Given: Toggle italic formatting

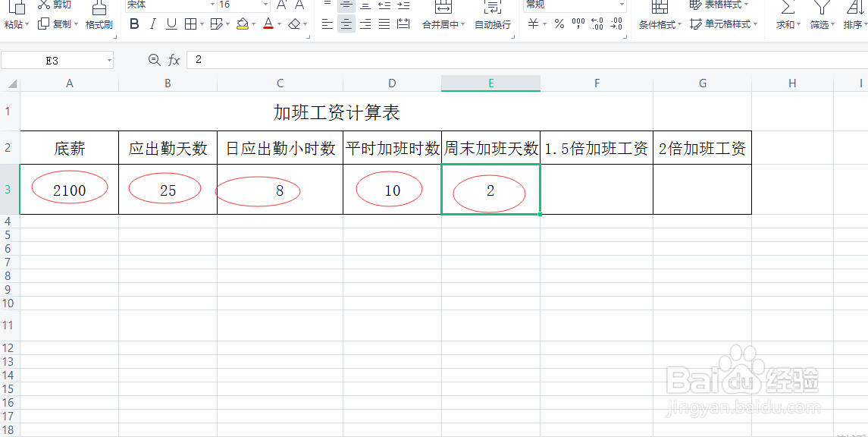Looking at the screenshot, I should (154, 24).
